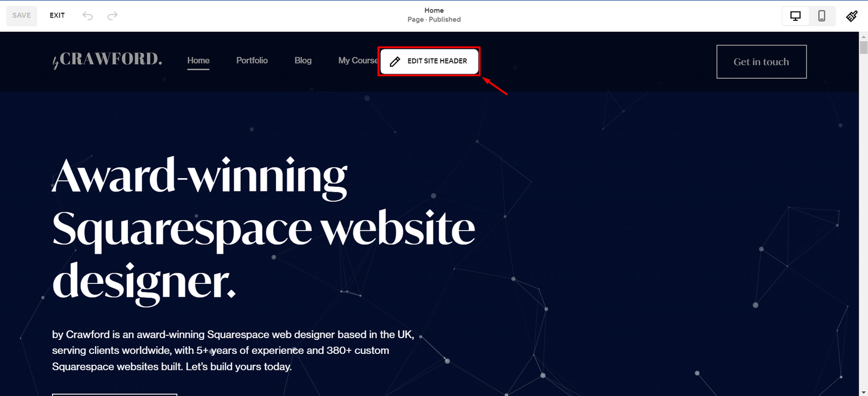Screen dimensions: 868x396
Task: Open the Blog navigation link
Action: [x=303, y=60]
